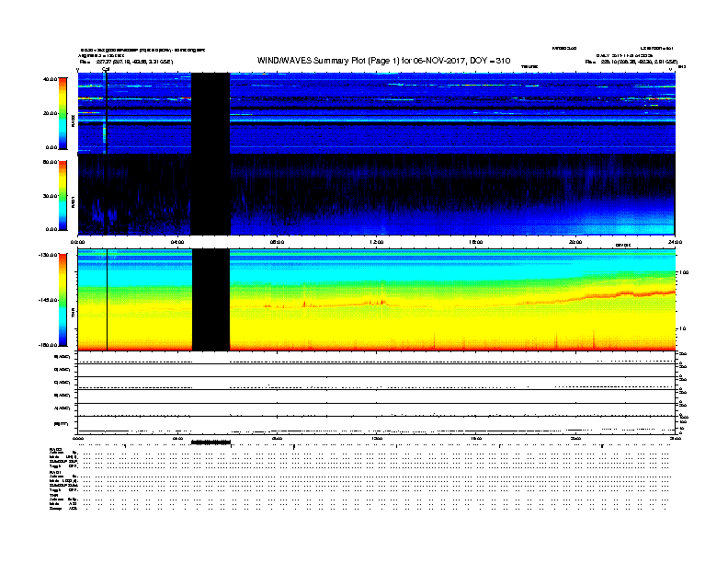Viewport: 728px width, 563px height.
Task: Click the 40.00 label on RAD2 colorbar
Action: 50,79
